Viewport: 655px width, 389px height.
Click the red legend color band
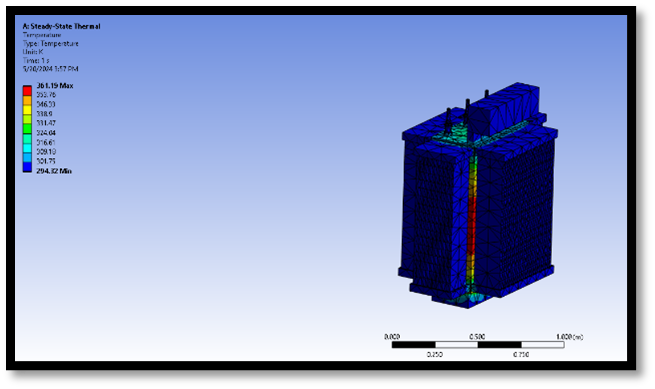click(x=27, y=91)
